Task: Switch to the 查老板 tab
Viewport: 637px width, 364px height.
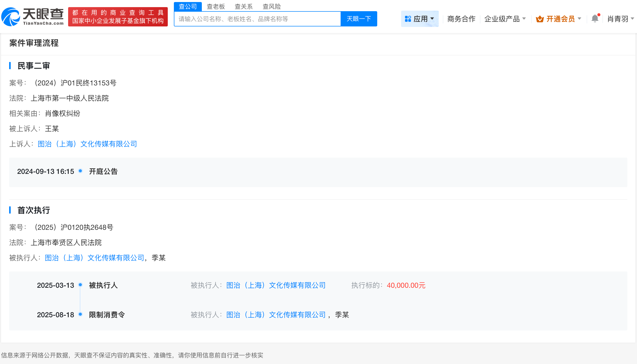Action: click(x=216, y=6)
